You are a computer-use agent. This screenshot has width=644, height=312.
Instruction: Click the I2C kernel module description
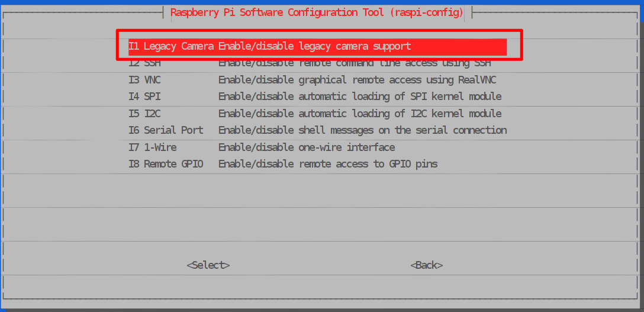[x=360, y=114]
